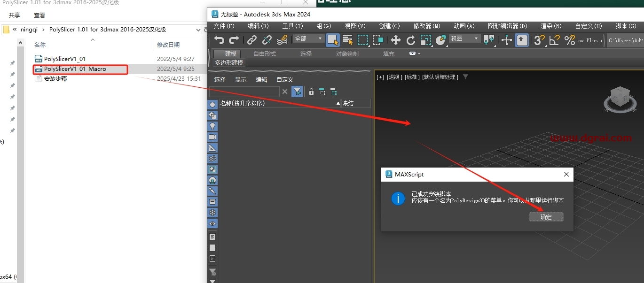The width and height of the screenshot is (644, 283).
Task: Open Scene Explorer 自定义 menu
Action: [285, 79]
